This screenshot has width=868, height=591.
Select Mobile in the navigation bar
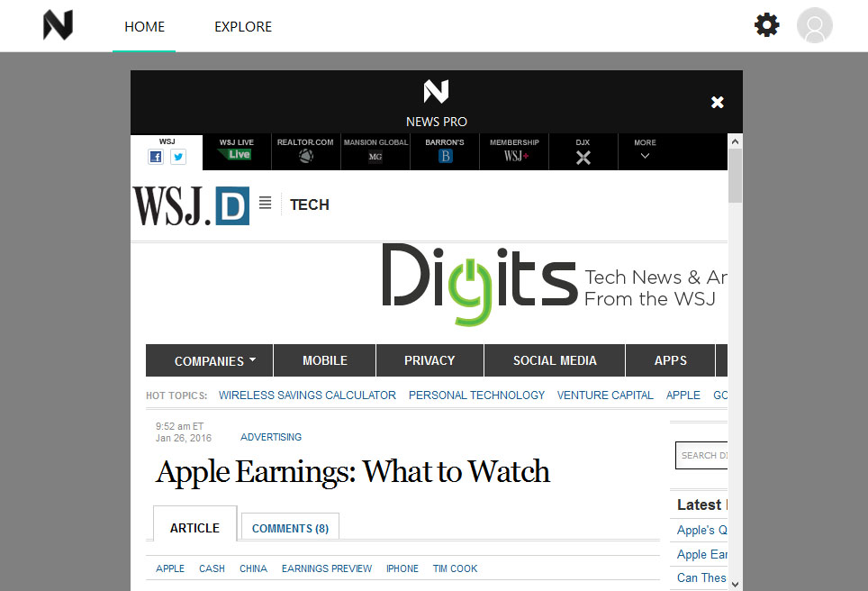(325, 360)
